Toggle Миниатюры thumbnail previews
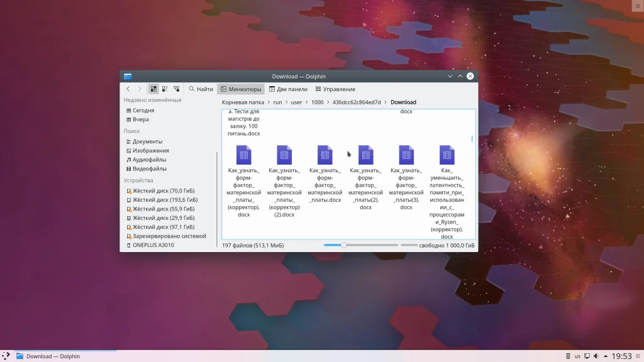Viewport: 644px width, 362px height. click(x=240, y=89)
